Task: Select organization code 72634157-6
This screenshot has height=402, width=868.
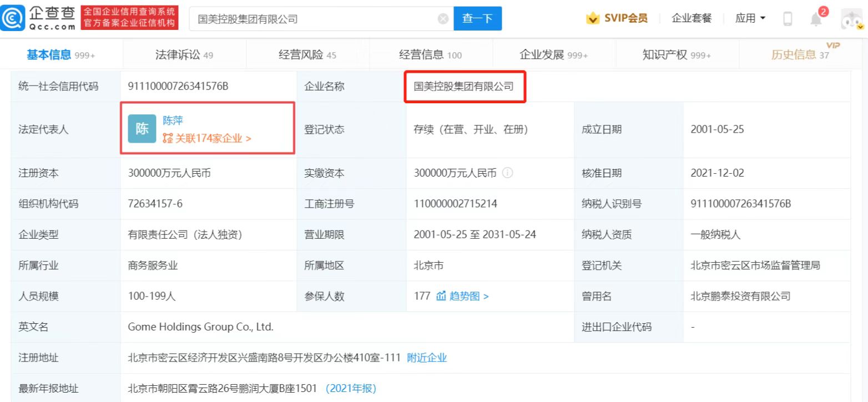Action: [x=155, y=204]
